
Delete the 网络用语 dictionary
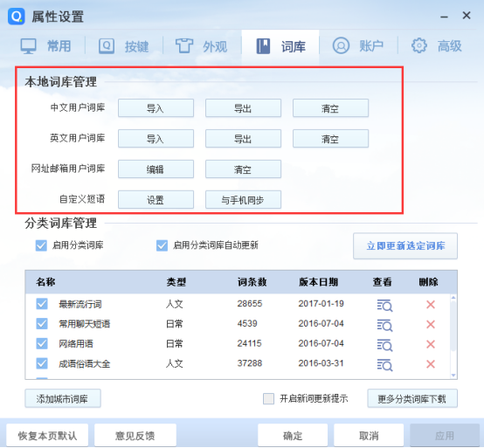[431, 344]
